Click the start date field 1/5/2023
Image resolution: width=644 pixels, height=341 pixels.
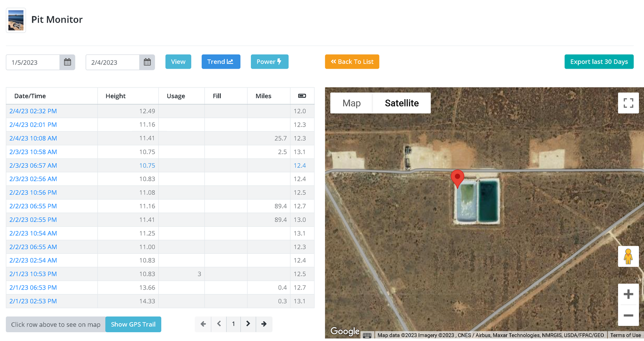coord(33,62)
